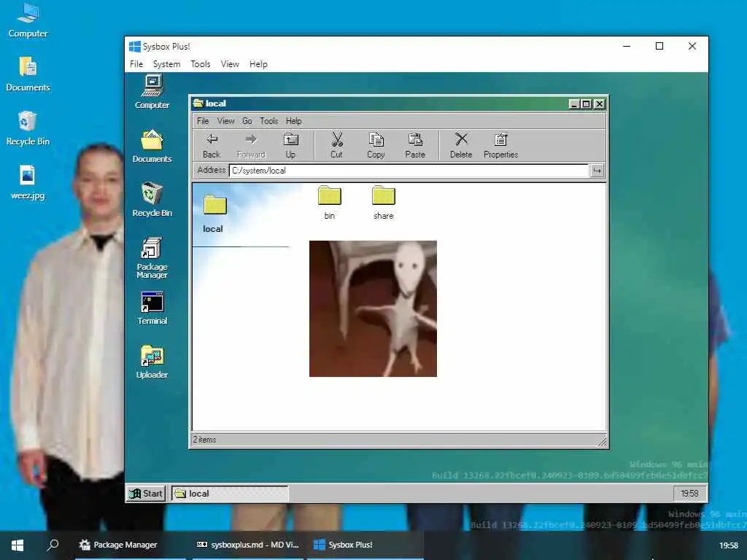Viewport: 747px width, 560px height.
Task: Open the Windows Start menu button
Action: (18, 545)
